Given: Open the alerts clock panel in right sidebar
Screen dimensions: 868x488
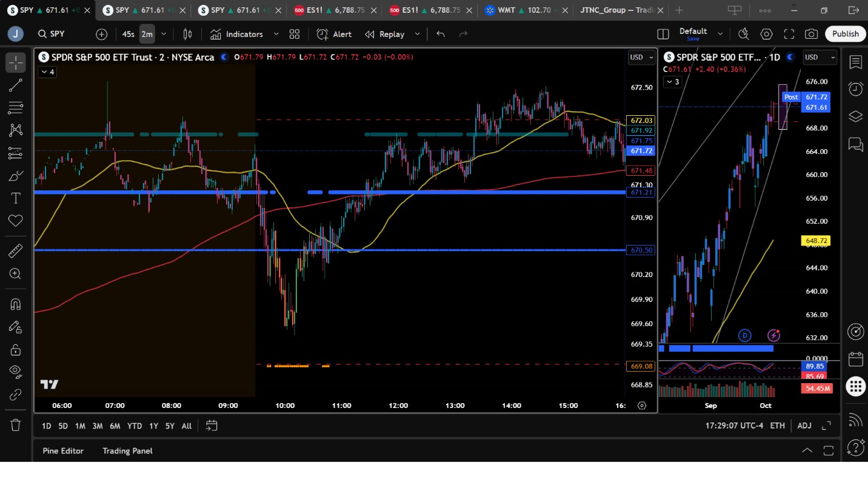Looking at the screenshot, I should (855, 89).
